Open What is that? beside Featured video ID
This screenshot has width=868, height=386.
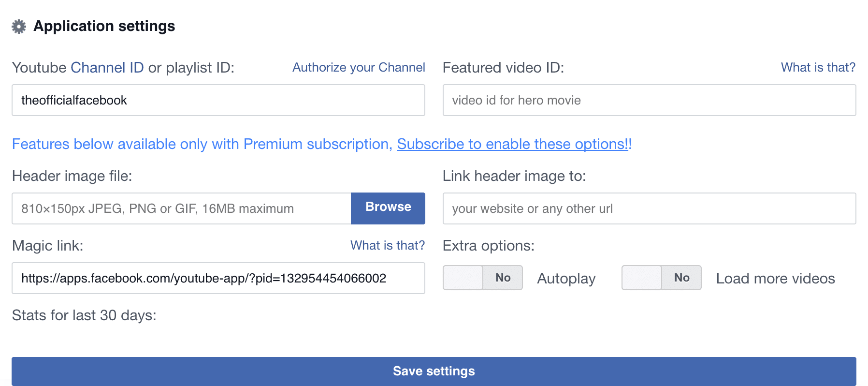[818, 68]
